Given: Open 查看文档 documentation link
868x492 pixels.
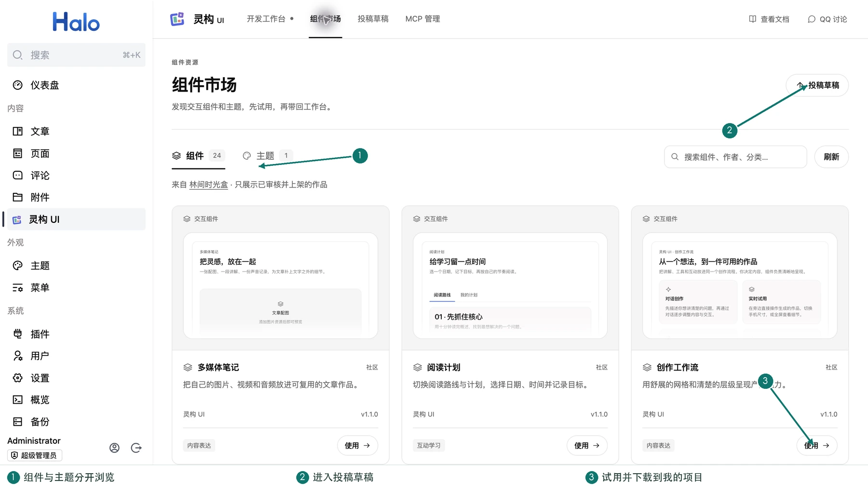Looking at the screenshot, I should click(x=769, y=19).
